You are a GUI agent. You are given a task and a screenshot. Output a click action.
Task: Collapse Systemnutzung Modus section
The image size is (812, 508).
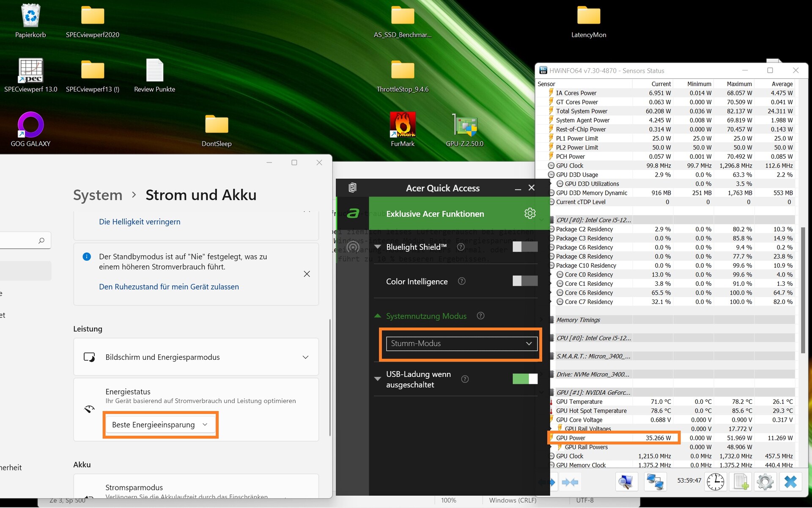click(x=378, y=316)
